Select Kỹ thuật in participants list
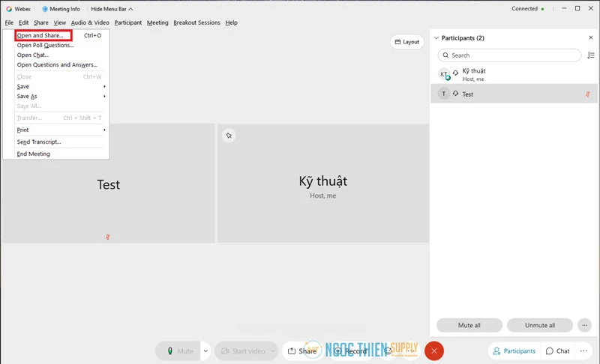Screen dimensions: 600x364 (x=514, y=74)
